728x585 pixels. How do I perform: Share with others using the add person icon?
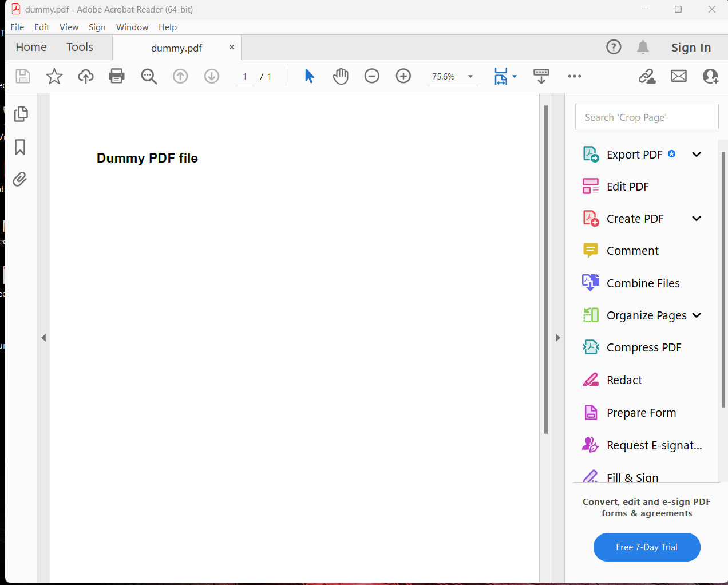pos(710,76)
